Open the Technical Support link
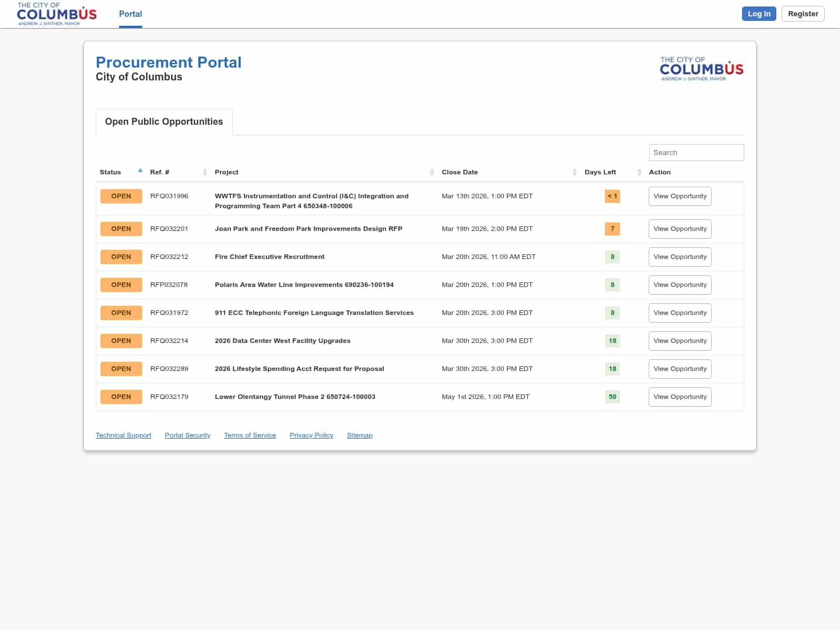Screen dimensions: 840x630 [x=123, y=435]
